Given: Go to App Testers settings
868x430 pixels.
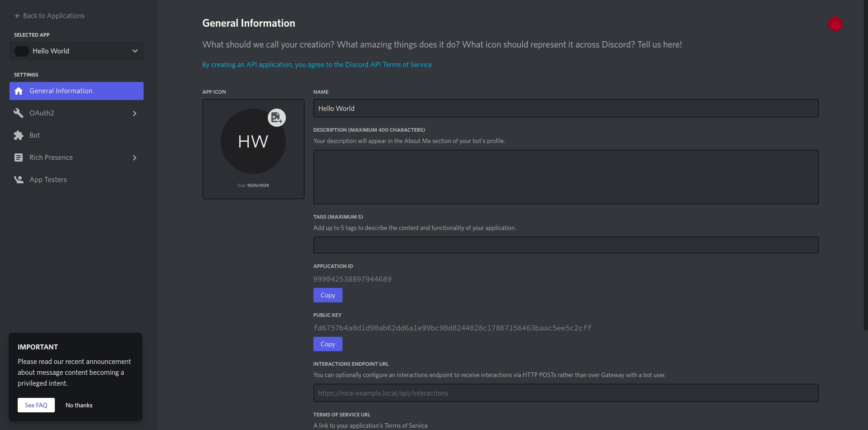Looking at the screenshot, I should click(48, 180).
